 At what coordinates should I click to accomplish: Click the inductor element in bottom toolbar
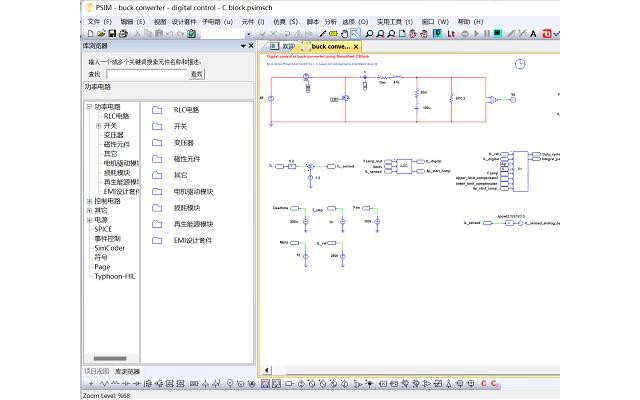coord(115,384)
